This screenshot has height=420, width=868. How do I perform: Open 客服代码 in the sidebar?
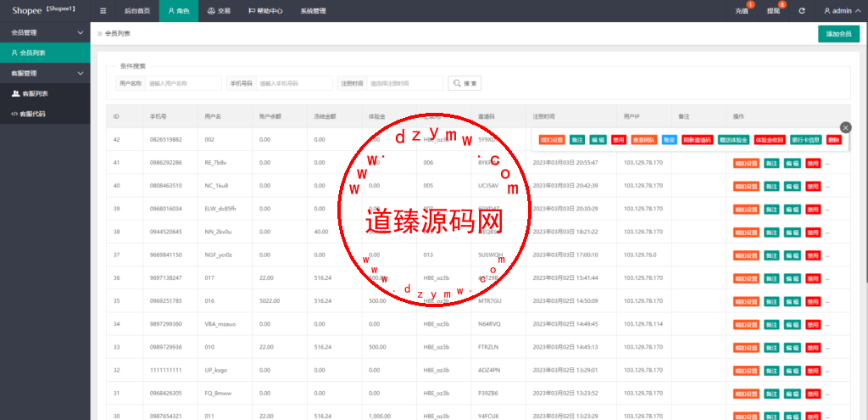click(x=46, y=115)
